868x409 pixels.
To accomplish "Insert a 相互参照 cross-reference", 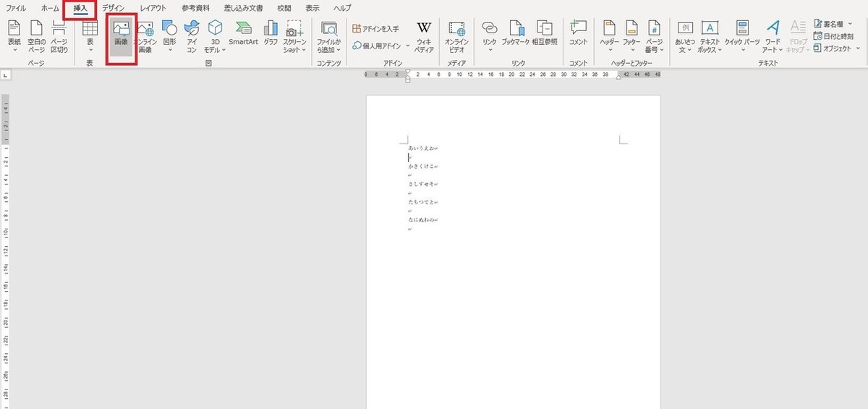I will pos(545,34).
